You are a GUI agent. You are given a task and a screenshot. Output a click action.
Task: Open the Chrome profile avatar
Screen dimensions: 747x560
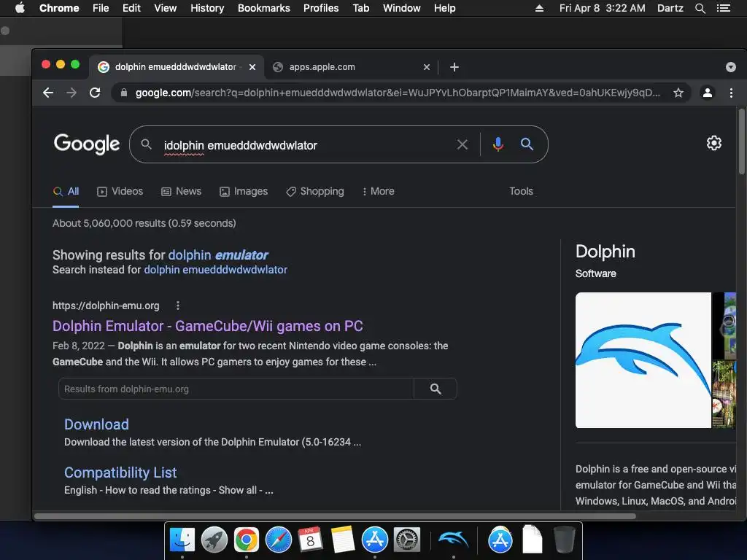(708, 93)
